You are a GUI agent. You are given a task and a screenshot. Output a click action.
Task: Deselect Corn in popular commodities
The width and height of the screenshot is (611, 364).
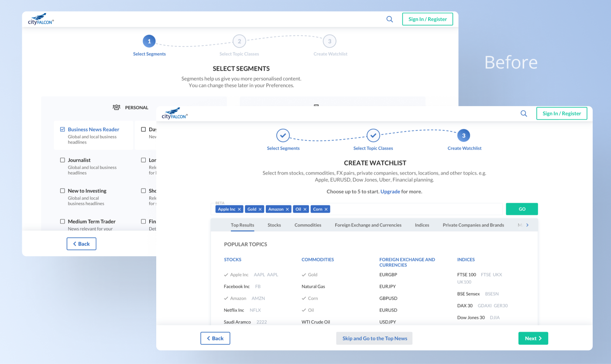[x=310, y=298]
